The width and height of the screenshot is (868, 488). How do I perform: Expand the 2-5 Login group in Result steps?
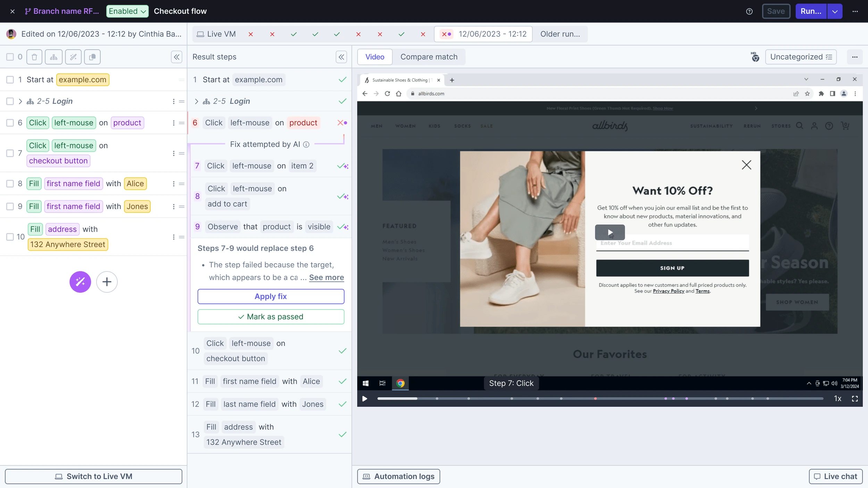tap(197, 101)
